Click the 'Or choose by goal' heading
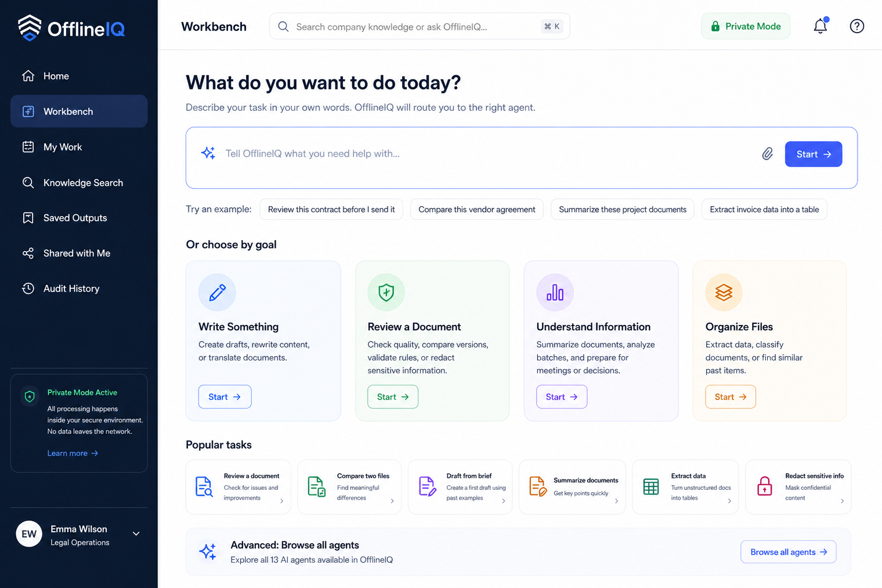This screenshot has height=588, width=882. (x=231, y=245)
